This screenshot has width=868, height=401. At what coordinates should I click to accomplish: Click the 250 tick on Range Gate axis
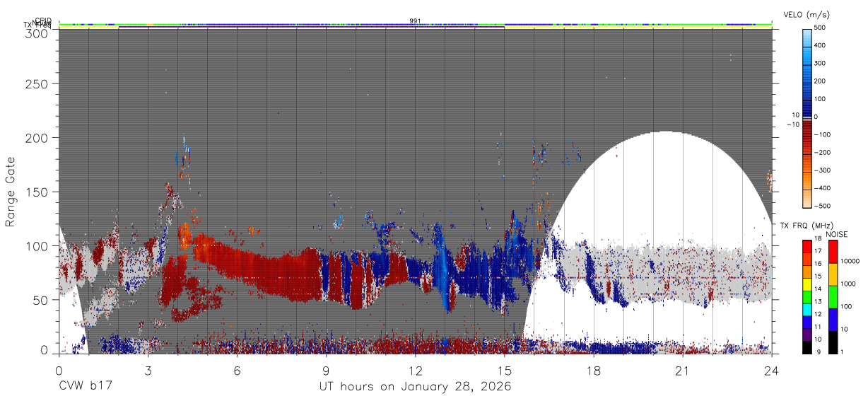coord(38,84)
